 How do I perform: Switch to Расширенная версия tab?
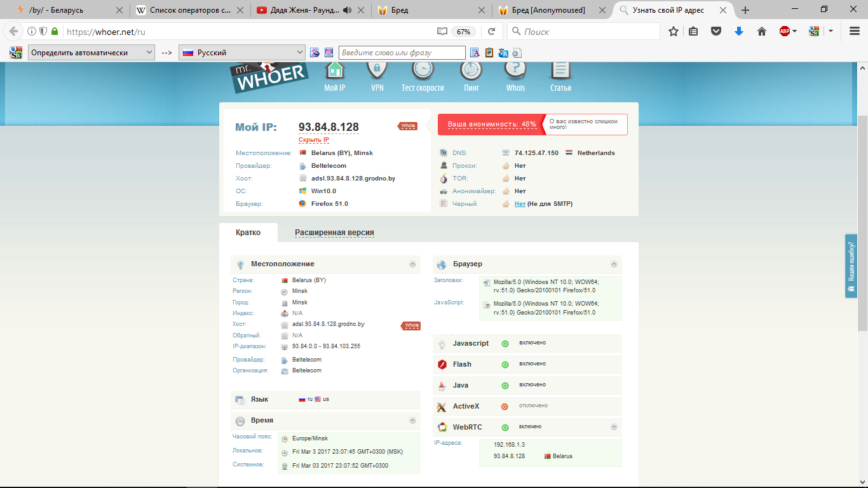[x=334, y=233]
